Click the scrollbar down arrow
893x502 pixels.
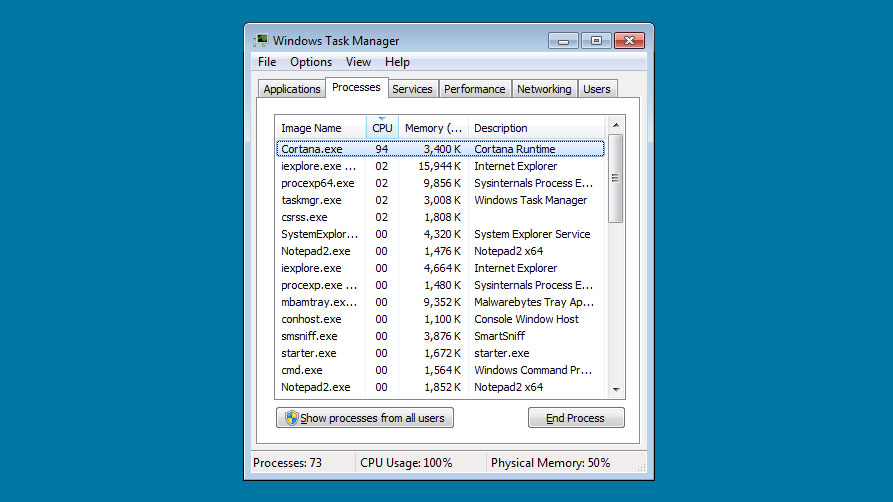point(616,389)
